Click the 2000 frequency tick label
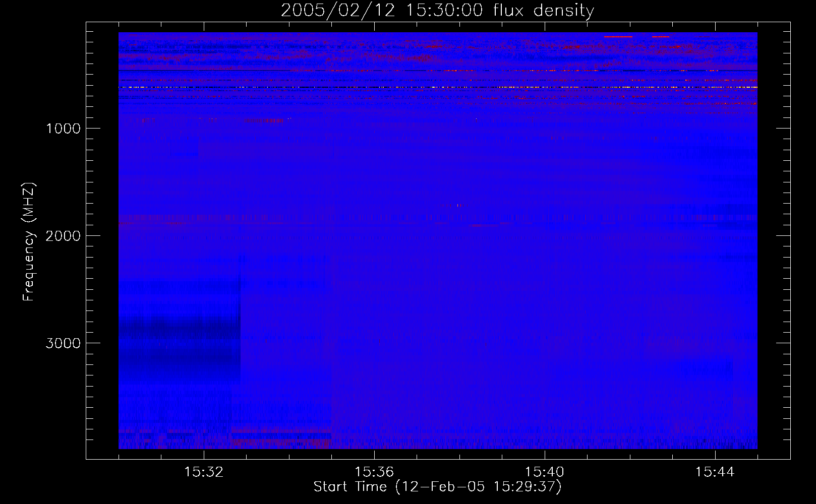The height and width of the screenshot is (504, 816). [63, 236]
